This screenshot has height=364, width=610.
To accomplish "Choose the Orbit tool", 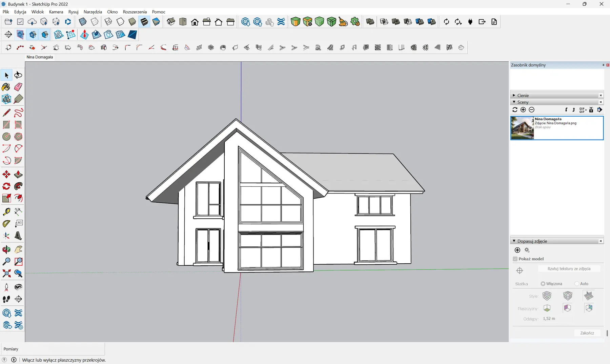I will [x=6, y=250].
